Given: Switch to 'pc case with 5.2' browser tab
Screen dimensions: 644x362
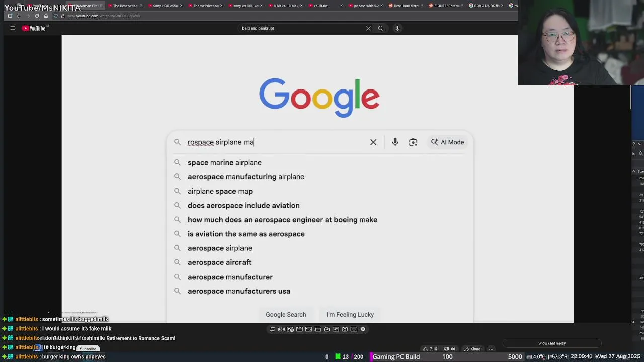Looking at the screenshot, I should point(366,6).
